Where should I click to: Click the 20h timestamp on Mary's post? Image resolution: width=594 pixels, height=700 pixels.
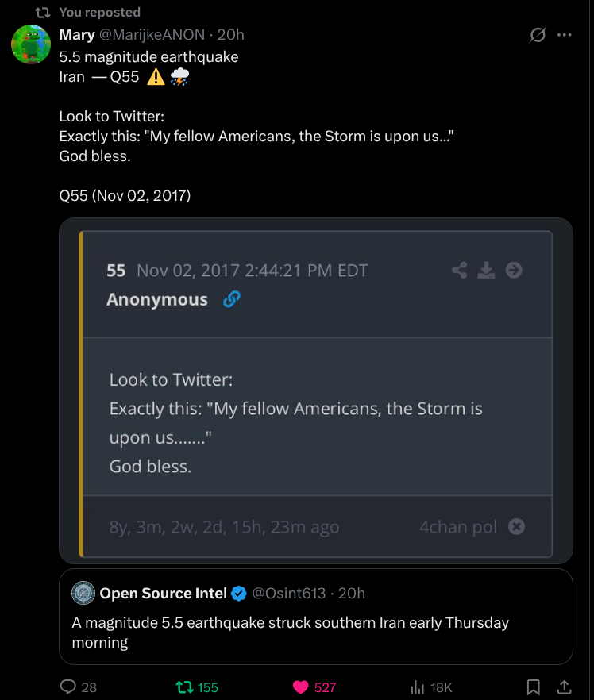230,35
